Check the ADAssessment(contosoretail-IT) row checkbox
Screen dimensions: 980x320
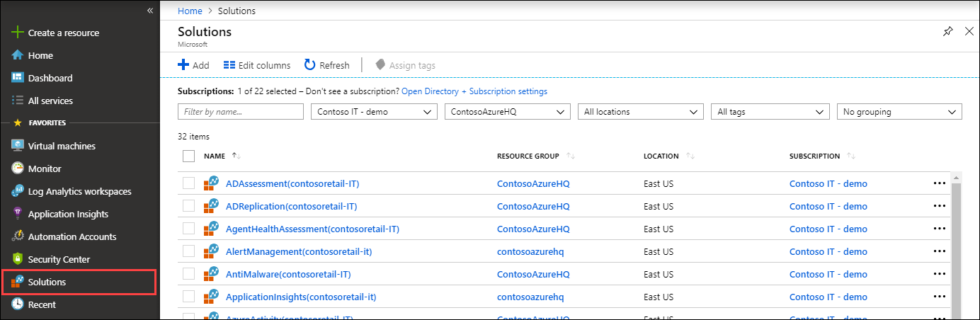click(188, 183)
